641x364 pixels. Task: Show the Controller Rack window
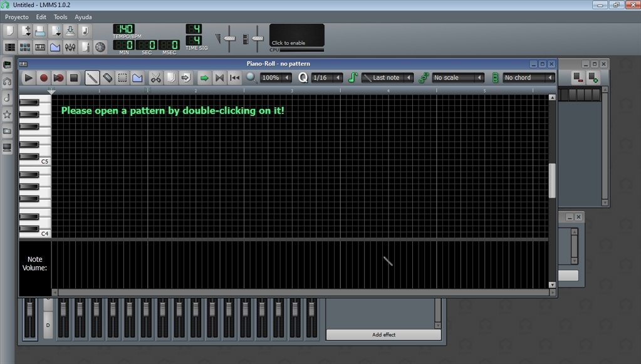pyautogui.click(x=100, y=47)
